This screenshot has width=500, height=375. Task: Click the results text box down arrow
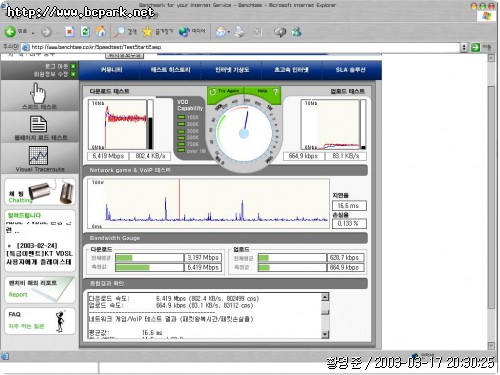[x=325, y=334]
